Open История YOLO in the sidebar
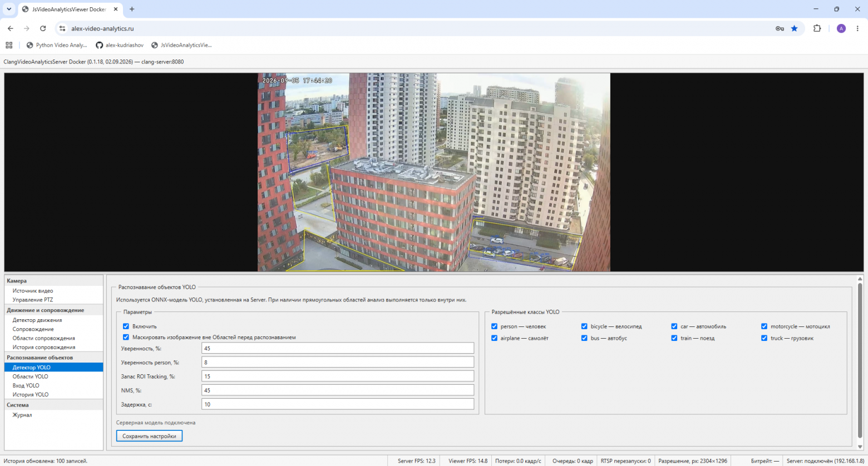Image resolution: width=868 pixels, height=466 pixels. [53, 394]
